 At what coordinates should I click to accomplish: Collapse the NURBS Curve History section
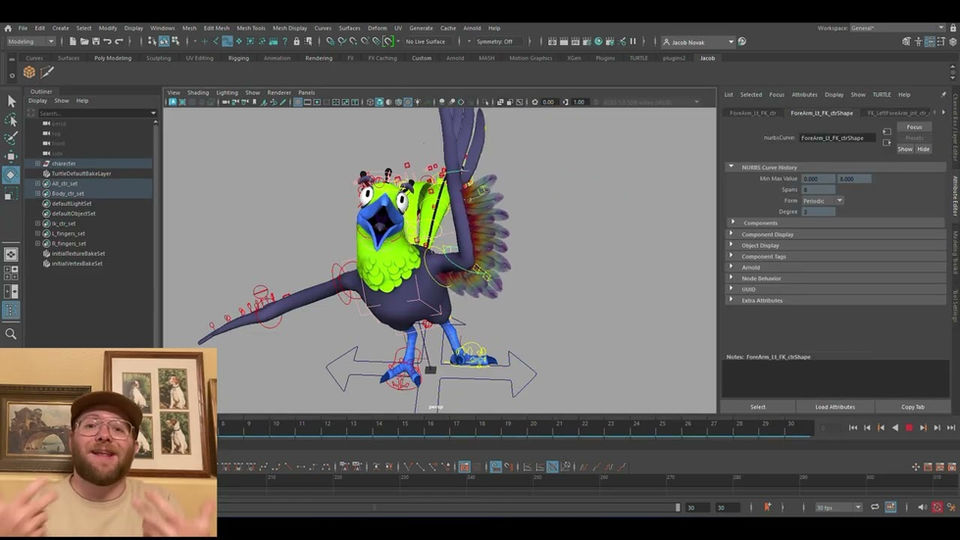[x=731, y=167]
